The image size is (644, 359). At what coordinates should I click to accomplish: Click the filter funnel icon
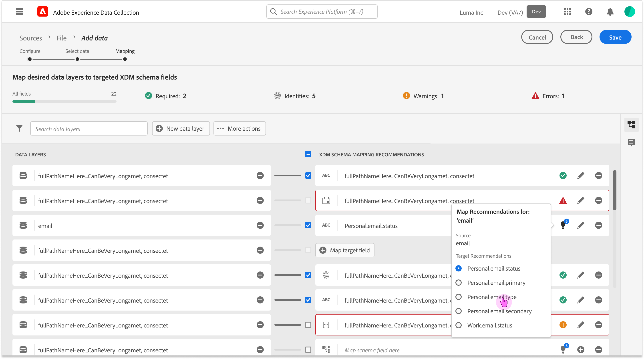coord(19,128)
